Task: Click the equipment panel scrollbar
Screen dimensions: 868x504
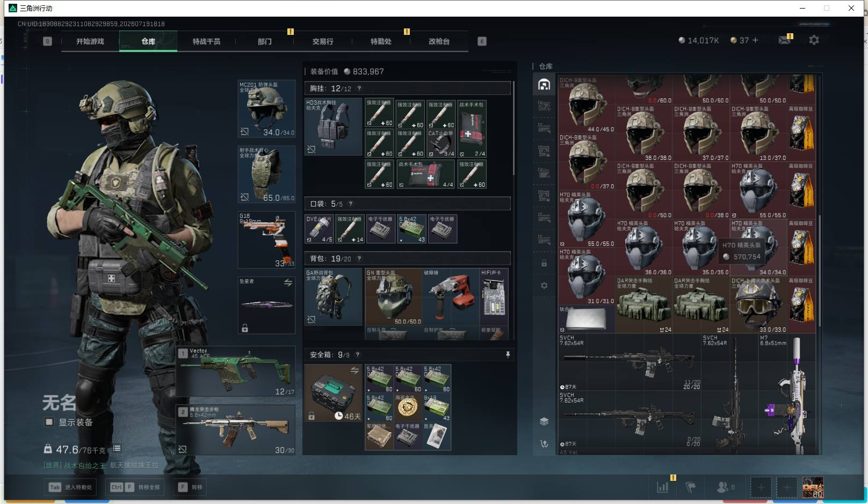Action: pyautogui.click(x=514, y=128)
